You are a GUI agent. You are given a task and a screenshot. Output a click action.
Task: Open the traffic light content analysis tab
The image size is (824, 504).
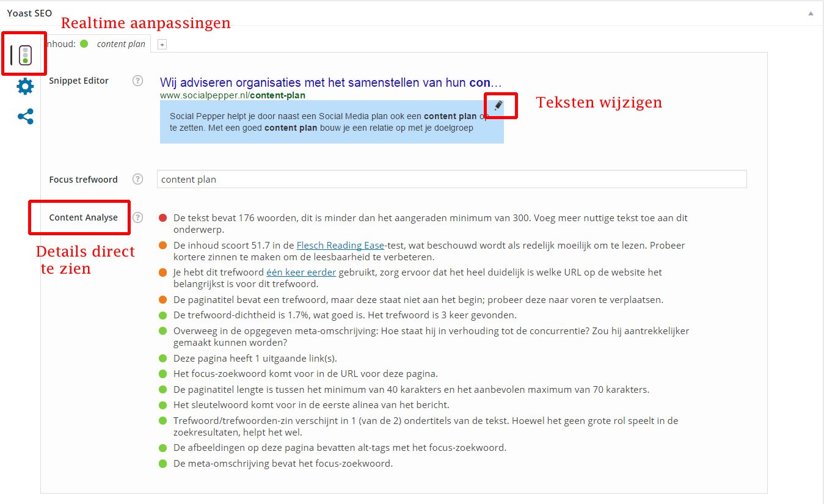pos(25,54)
